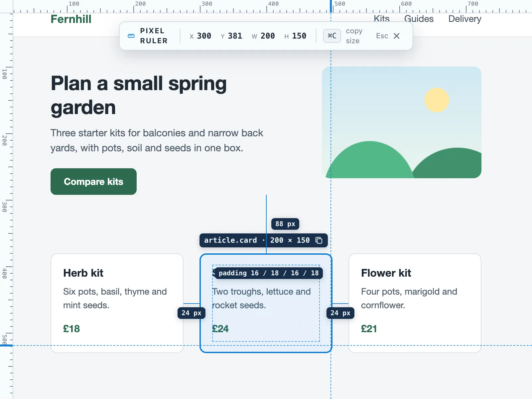Click the Four pots, marigold and cornflower description

409,298
